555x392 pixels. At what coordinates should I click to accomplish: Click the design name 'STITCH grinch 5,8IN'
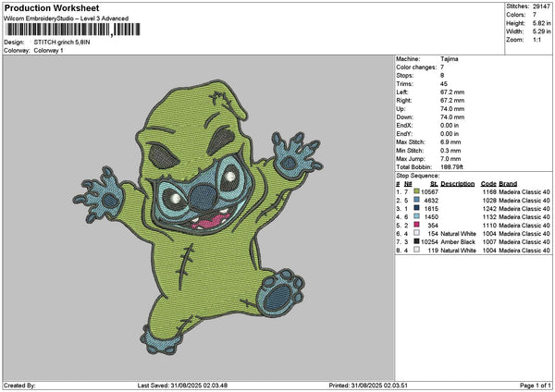pos(62,43)
